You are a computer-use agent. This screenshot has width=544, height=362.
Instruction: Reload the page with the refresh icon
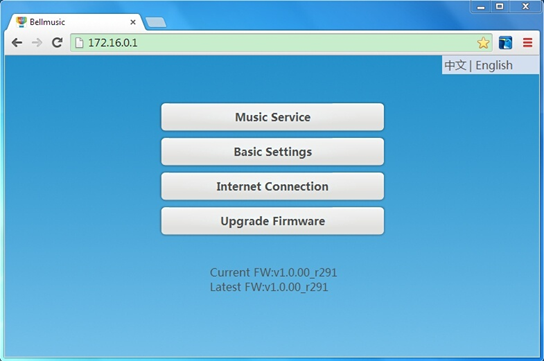[x=57, y=42]
